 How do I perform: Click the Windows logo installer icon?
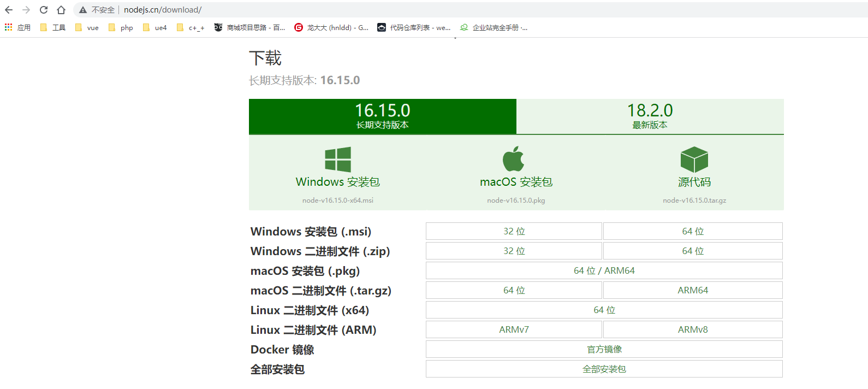(x=338, y=160)
